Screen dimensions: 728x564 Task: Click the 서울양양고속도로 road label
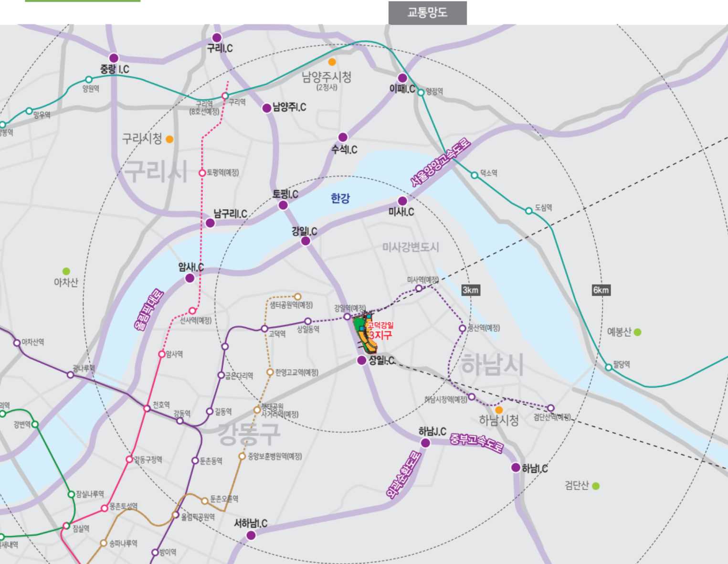pyautogui.click(x=441, y=162)
